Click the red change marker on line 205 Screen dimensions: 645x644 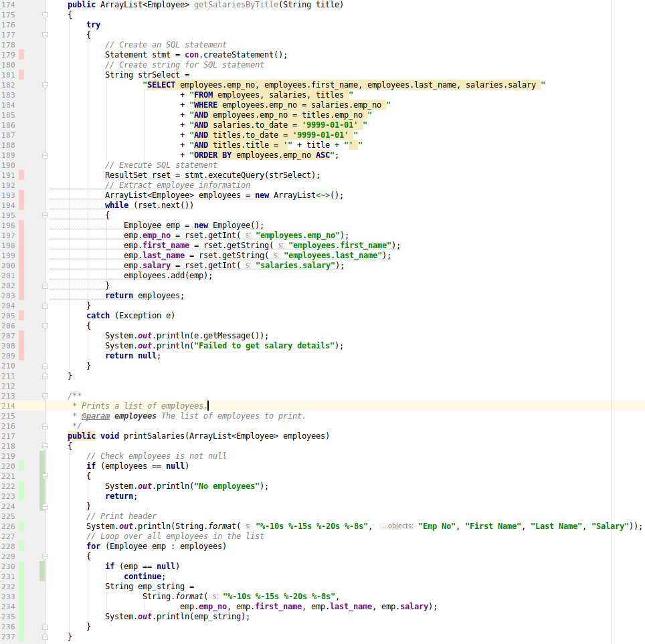(x=22, y=316)
